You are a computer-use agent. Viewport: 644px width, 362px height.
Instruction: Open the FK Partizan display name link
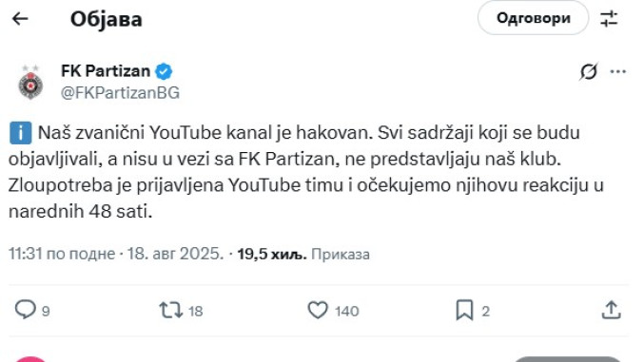click(x=106, y=71)
